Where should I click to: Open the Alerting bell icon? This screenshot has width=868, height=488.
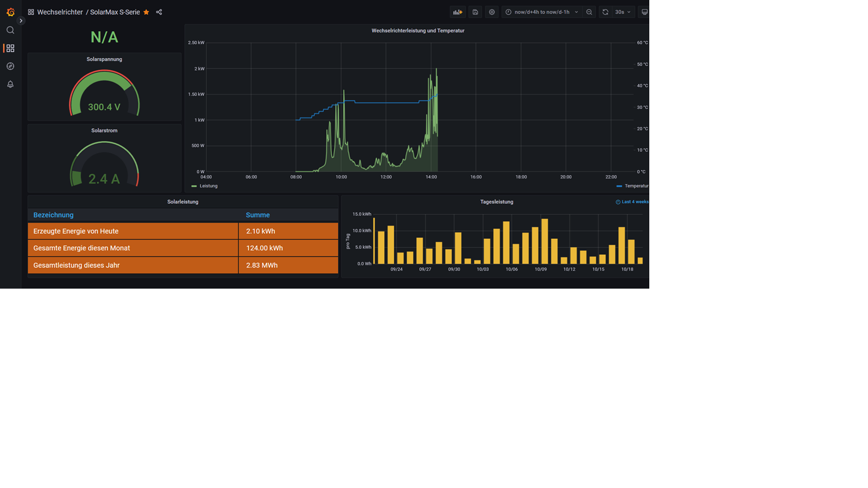click(10, 84)
